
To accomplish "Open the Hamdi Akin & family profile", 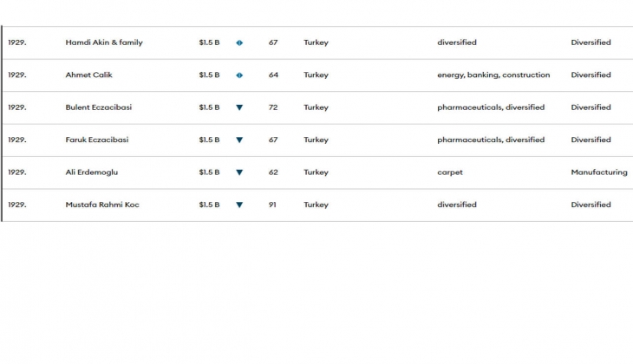I will click(104, 42).
